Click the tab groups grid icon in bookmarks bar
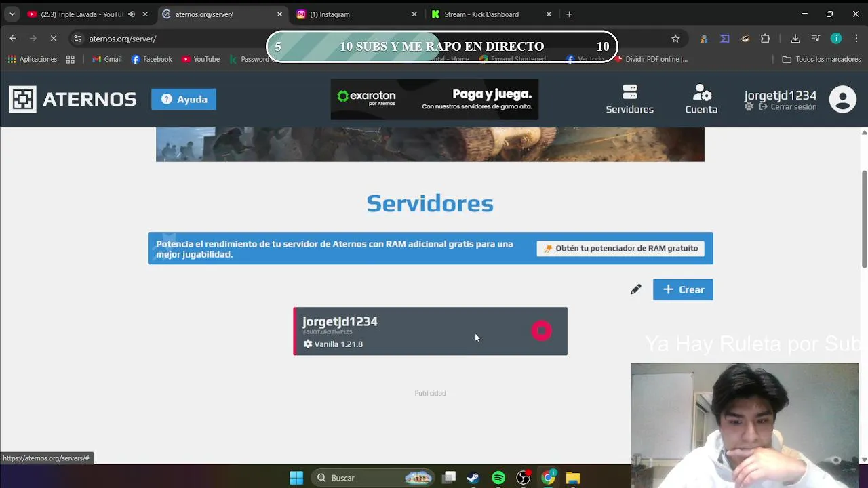 71,59
